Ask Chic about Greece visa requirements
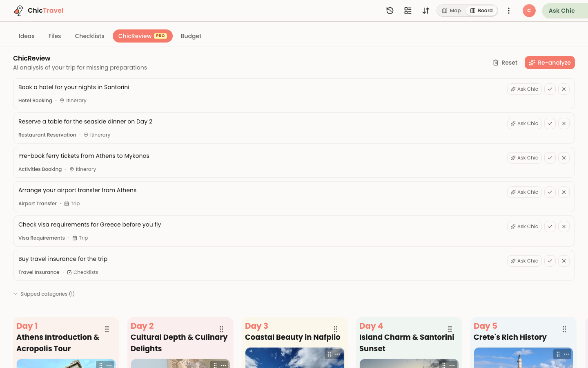Image resolution: width=588 pixels, height=368 pixels. pyautogui.click(x=524, y=227)
